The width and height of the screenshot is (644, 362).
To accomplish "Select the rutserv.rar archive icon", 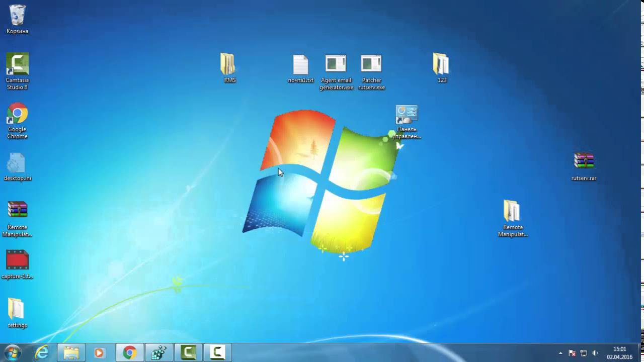I will (584, 166).
